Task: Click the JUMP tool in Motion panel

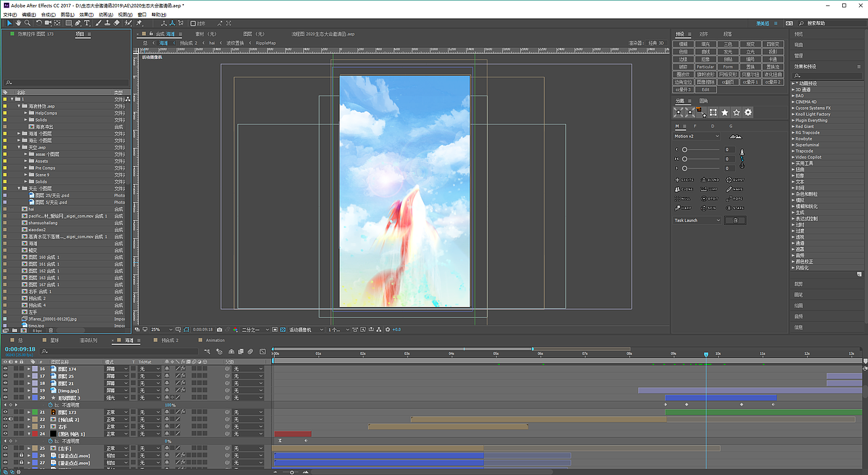Action: [710, 190]
